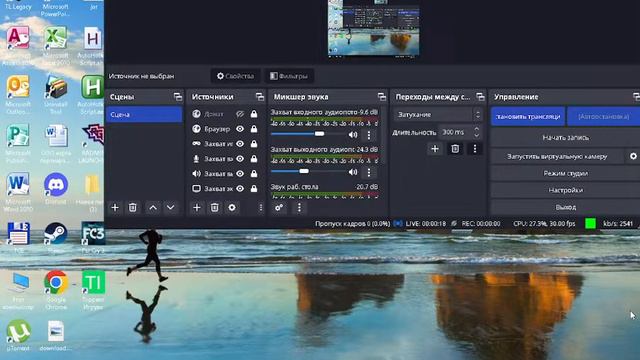Mute Захват входного аудиопотока speaker icon

point(353,134)
